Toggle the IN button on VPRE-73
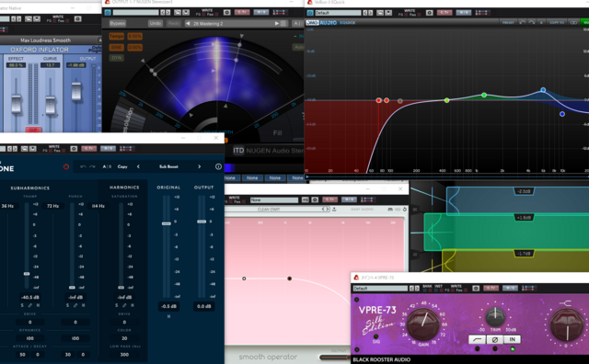 pos(512,339)
